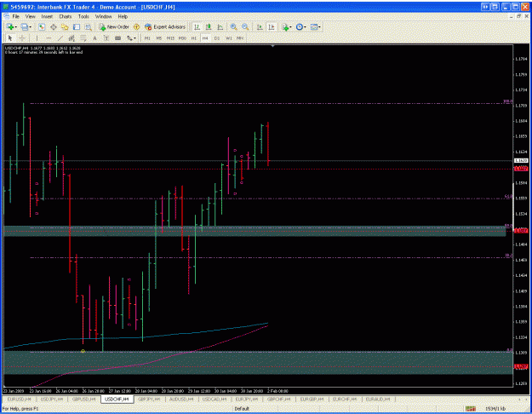Select the Text 'A' tool
532x414 pixels.
(x=94, y=38)
